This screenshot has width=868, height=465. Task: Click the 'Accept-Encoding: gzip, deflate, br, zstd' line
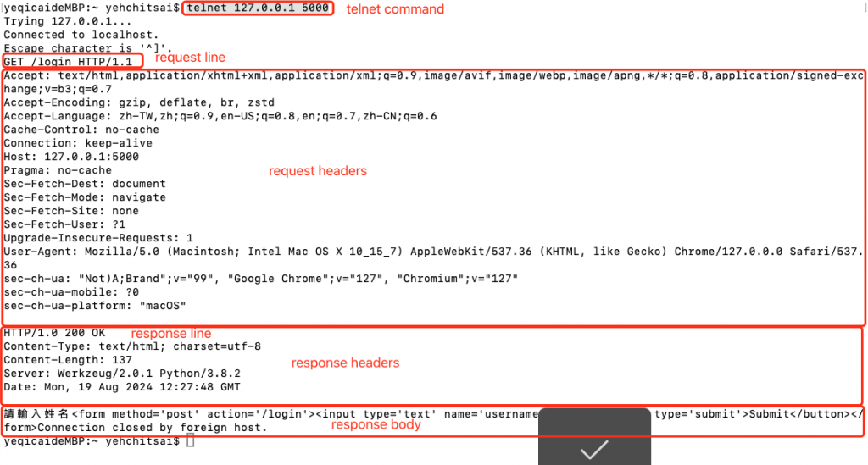[139, 102]
